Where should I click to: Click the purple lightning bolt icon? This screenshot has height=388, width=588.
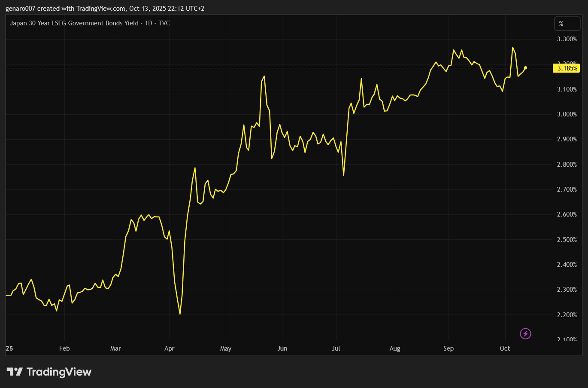(525, 333)
